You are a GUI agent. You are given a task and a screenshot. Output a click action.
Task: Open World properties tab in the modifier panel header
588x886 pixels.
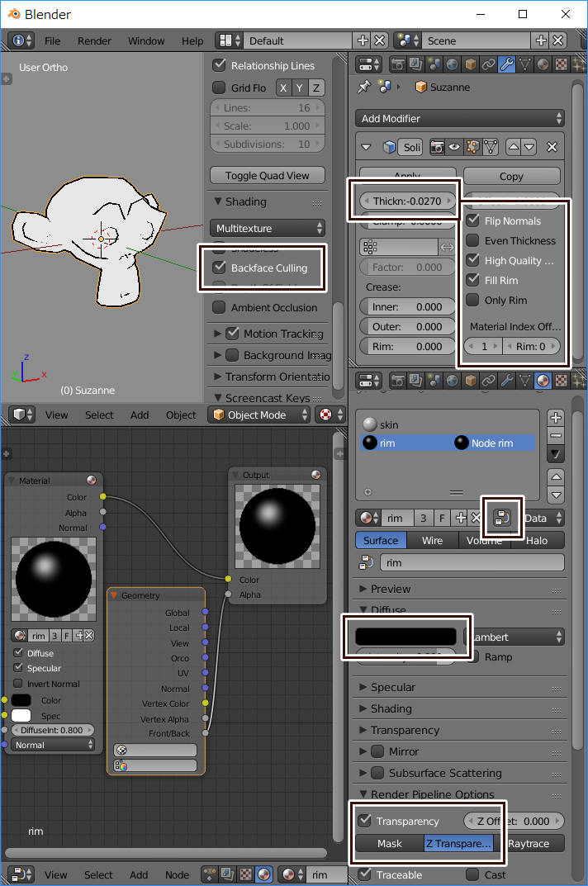(452, 64)
